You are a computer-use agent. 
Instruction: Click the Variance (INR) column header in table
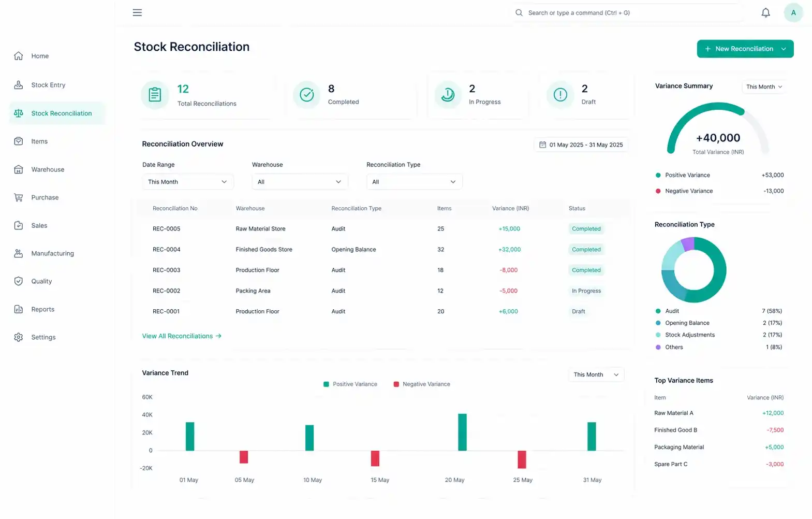(x=510, y=208)
